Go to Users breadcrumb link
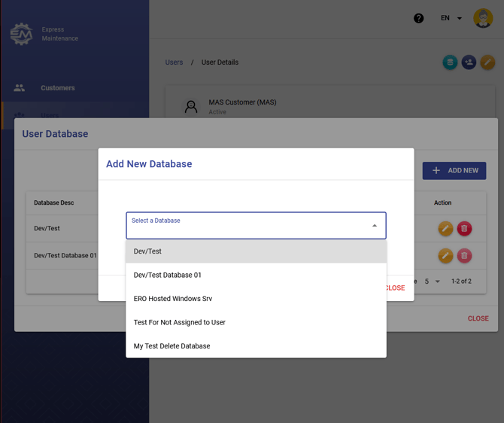Image resolution: width=504 pixels, height=423 pixels. click(x=174, y=62)
